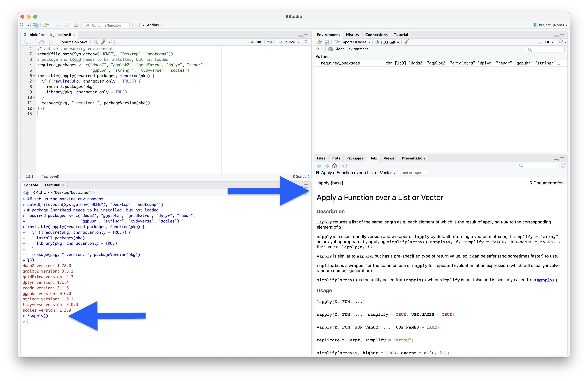Viewport: 588px width, 381px height.
Task: Open the R Script file type selector
Action: click(301, 176)
